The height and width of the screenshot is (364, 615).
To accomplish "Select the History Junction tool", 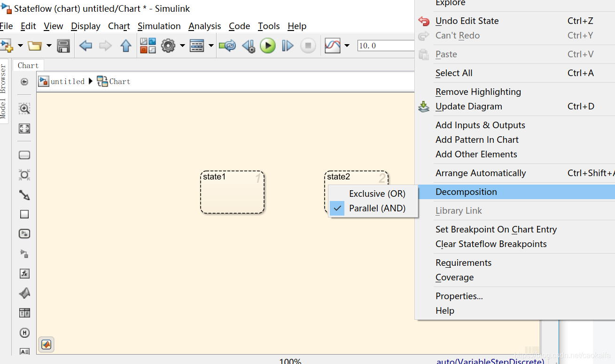I will 24,333.
